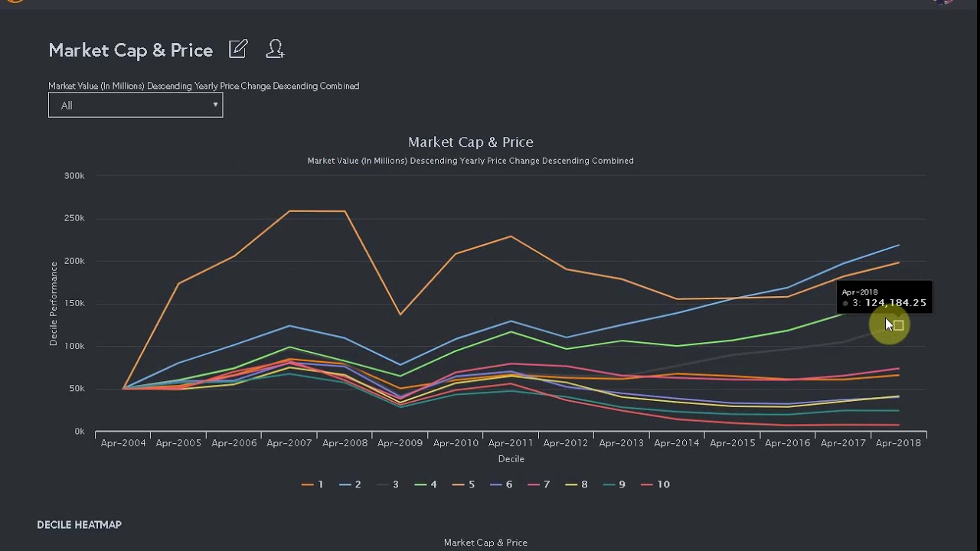Click the chart title Market Cap & Price
The height and width of the screenshot is (551, 980).
coord(471,142)
